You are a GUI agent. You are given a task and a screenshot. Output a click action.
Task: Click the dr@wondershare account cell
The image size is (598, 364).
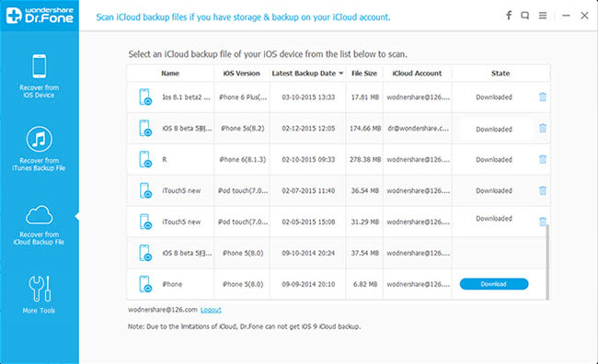pyautogui.click(x=418, y=129)
